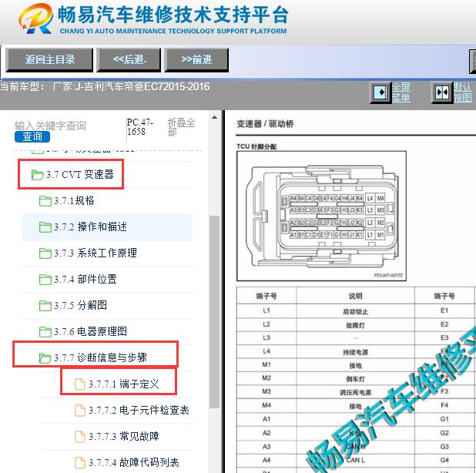Click the folder icon beside 3.7.2 操作和描述
The image size is (476, 473).
(x=45, y=227)
